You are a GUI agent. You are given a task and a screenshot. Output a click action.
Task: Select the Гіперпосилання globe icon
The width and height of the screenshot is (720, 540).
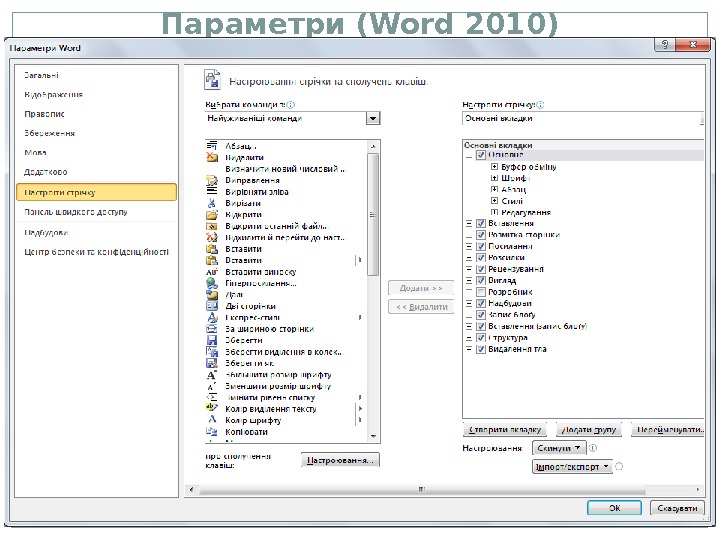coord(212,283)
